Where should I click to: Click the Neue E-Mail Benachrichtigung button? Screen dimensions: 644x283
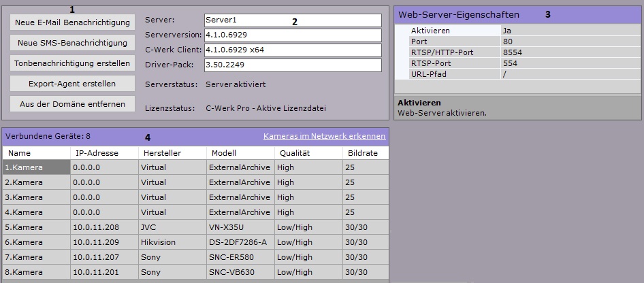[72, 22]
